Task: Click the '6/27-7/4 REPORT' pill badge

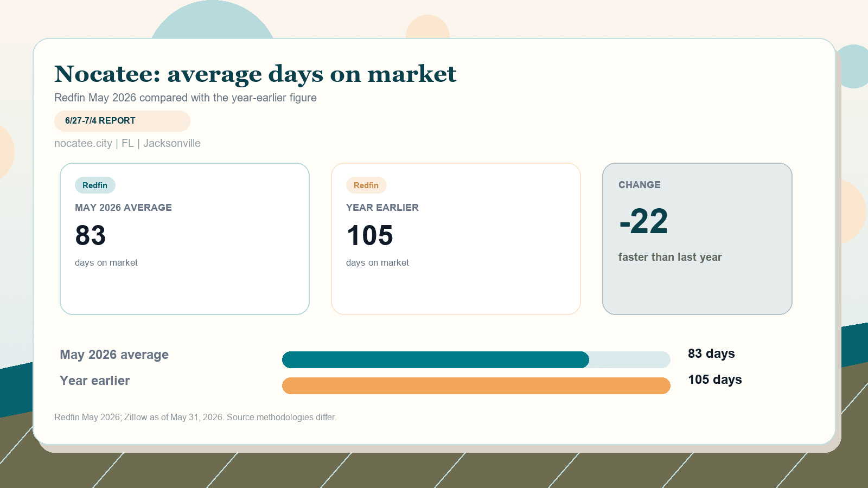Action: point(122,121)
